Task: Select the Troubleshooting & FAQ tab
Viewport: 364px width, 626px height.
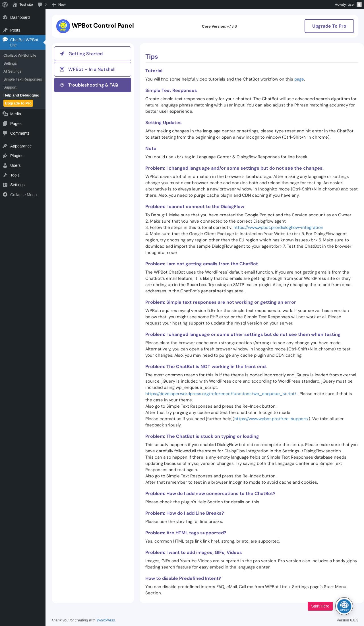Action: [92, 85]
